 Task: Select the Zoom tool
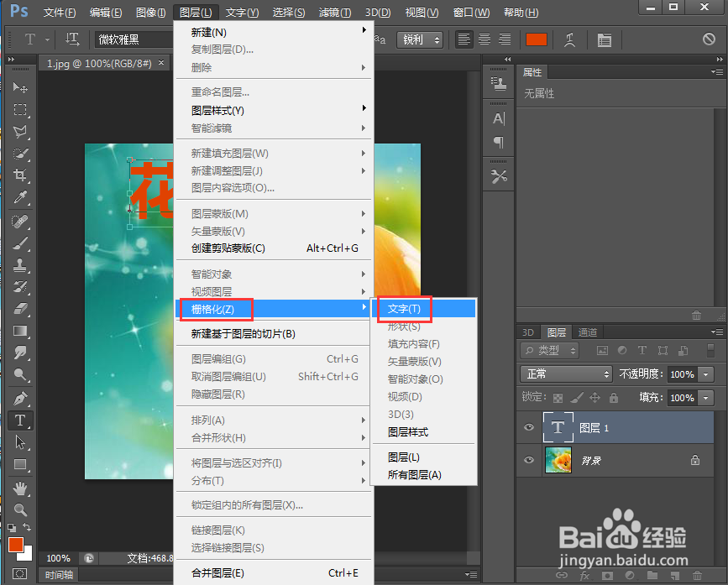point(19,509)
